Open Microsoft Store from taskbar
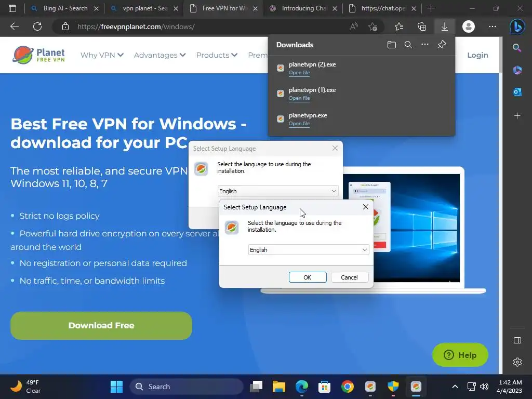Image resolution: width=532 pixels, height=399 pixels. click(x=324, y=387)
